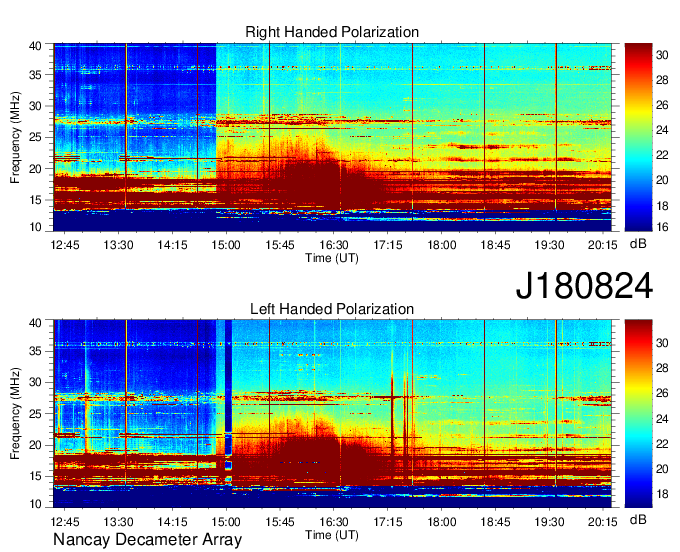Click the 18 value on Left Handed color bar
The width and height of the screenshot is (680, 552).
click(662, 493)
